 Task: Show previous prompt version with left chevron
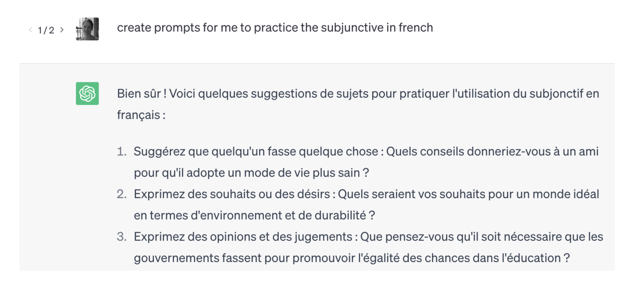30,29
